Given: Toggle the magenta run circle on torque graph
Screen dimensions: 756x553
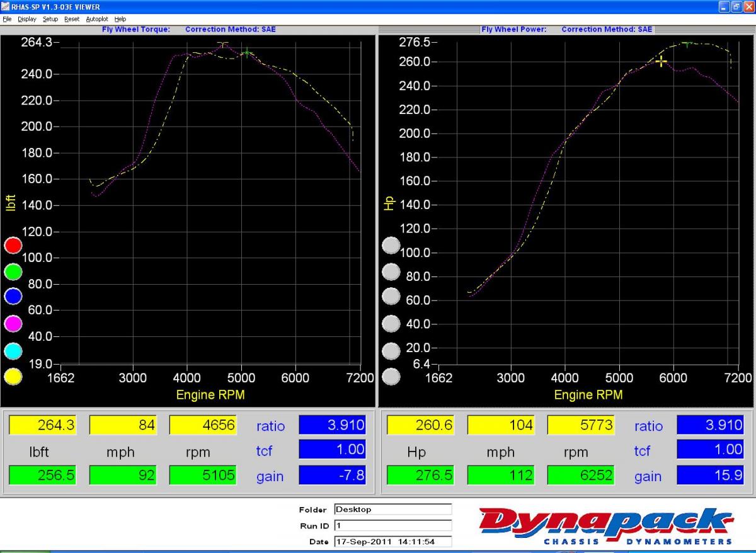Looking at the screenshot, I should [x=13, y=323].
